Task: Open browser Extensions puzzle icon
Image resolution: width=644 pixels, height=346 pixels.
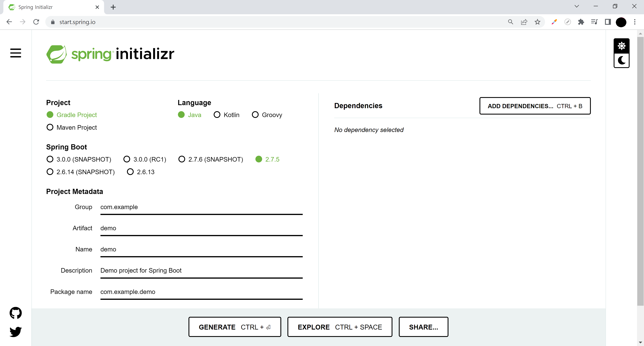Action: [581, 22]
